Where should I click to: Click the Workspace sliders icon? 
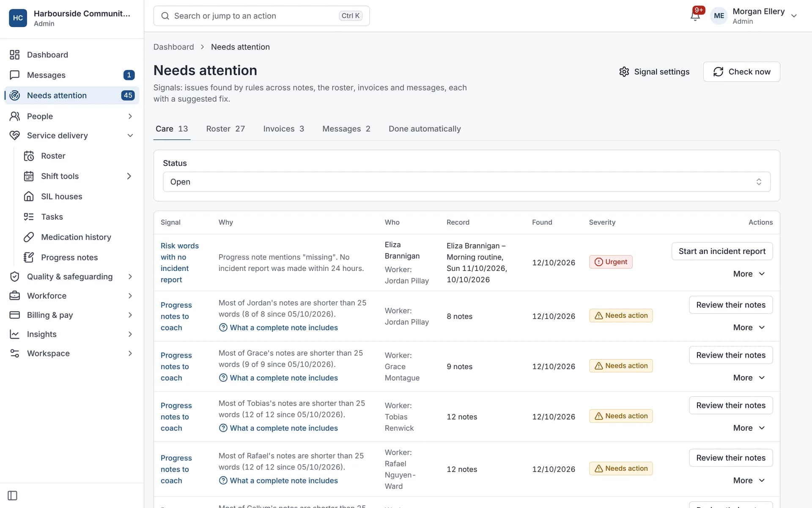(15, 353)
